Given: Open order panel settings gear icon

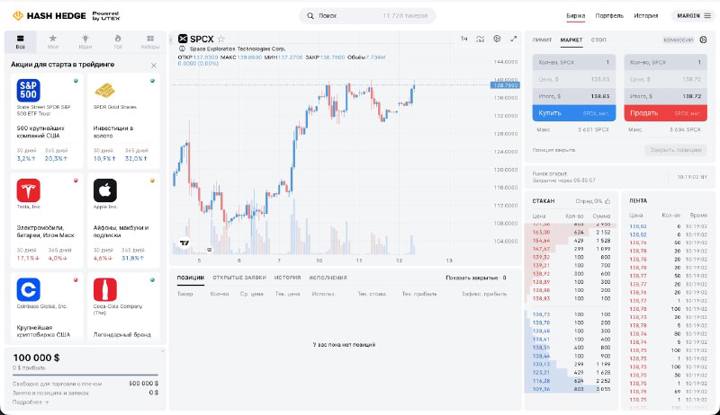Looking at the screenshot, I should pos(703,40).
